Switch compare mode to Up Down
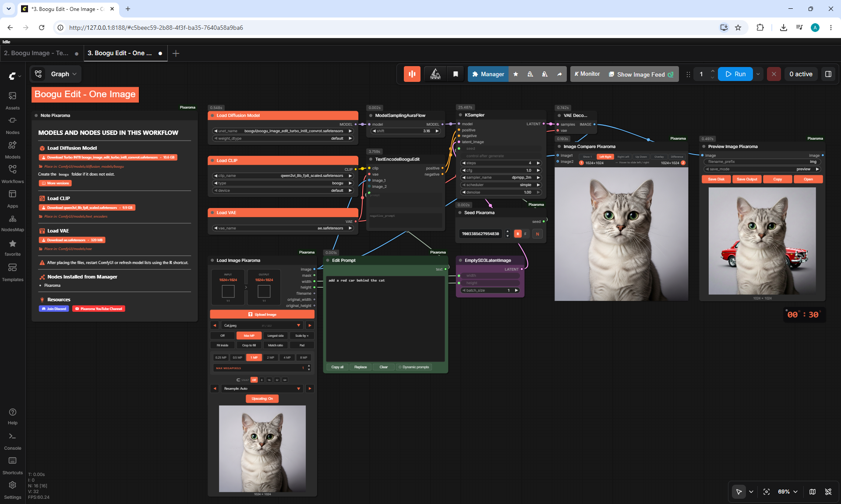The width and height of the screenshot is (841, 504). (x=641, y=157)
